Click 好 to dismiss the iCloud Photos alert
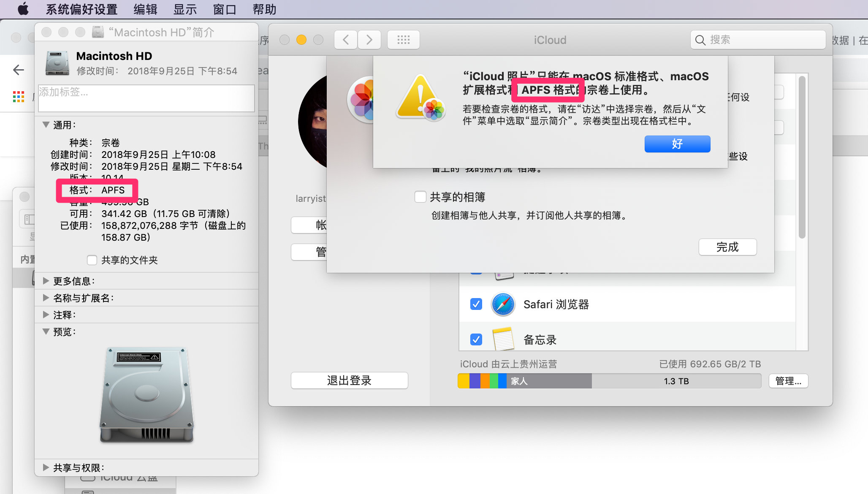This screenshot has width=868, height=494. (677, 144)
